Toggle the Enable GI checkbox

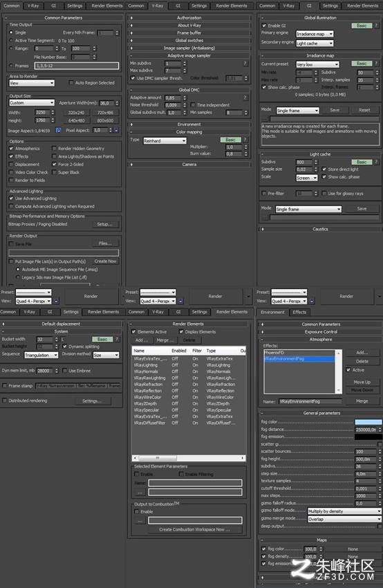[264, 26]
